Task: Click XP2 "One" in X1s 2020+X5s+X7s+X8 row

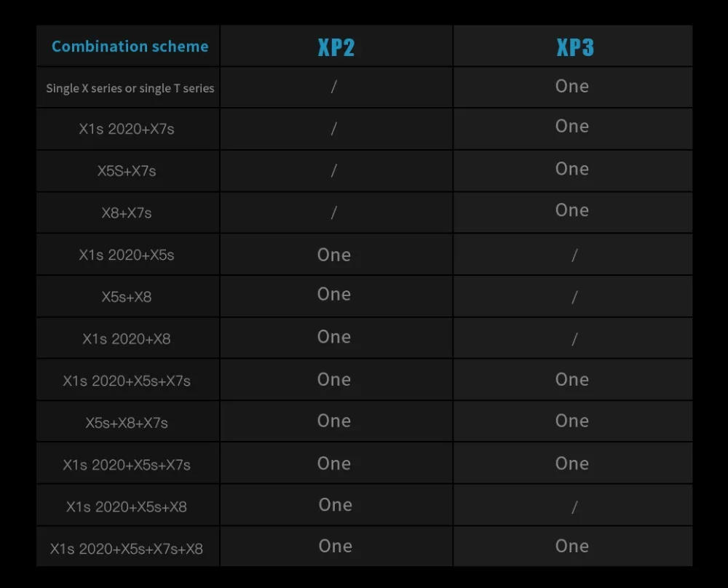Action: click(x=335, y=547)
